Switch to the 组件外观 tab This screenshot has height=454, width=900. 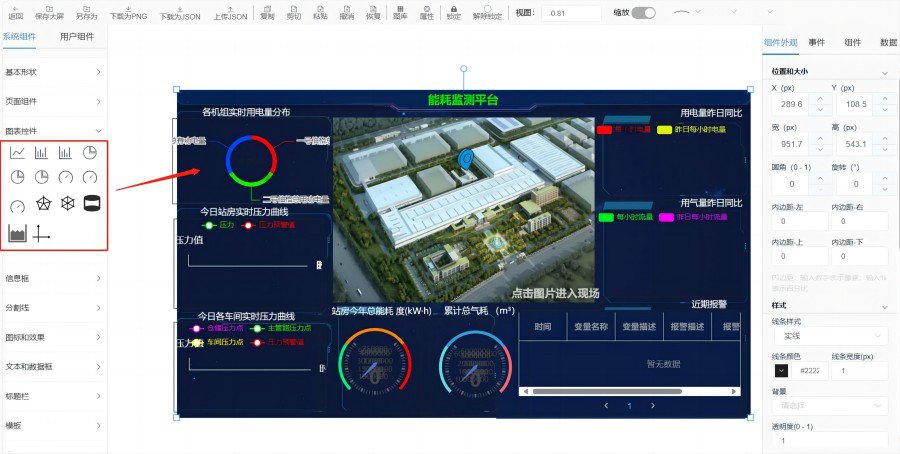[781, 42]
